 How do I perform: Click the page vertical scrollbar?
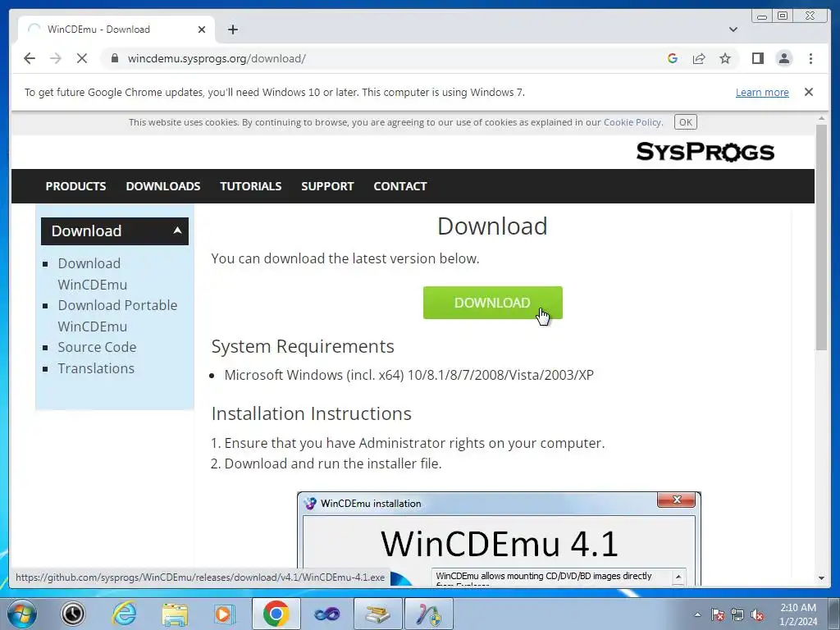(821, 237)
